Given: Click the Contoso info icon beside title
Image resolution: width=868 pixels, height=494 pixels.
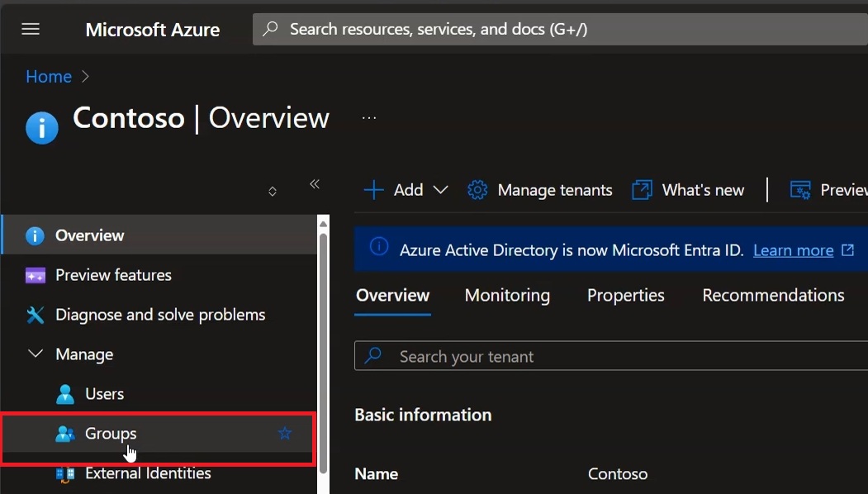Looking at the screenshot, I should coord(42,128).
